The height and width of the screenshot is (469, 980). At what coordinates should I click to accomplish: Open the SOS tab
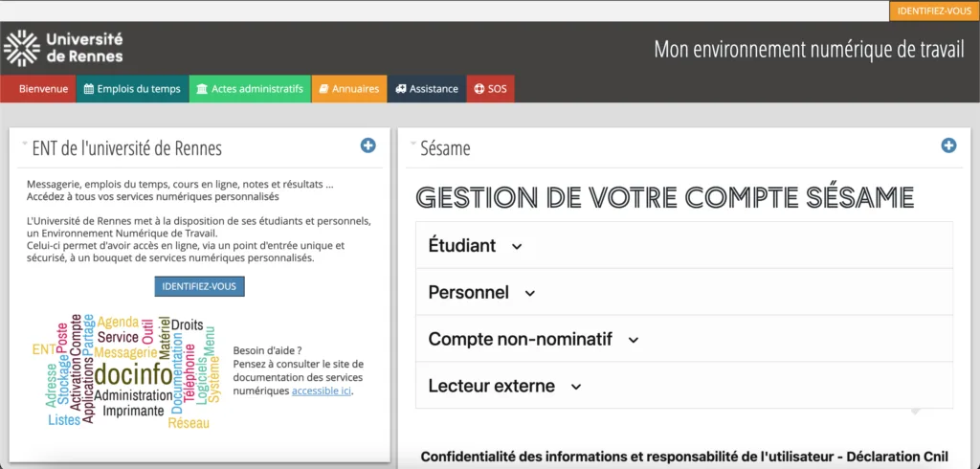(491, 89)
